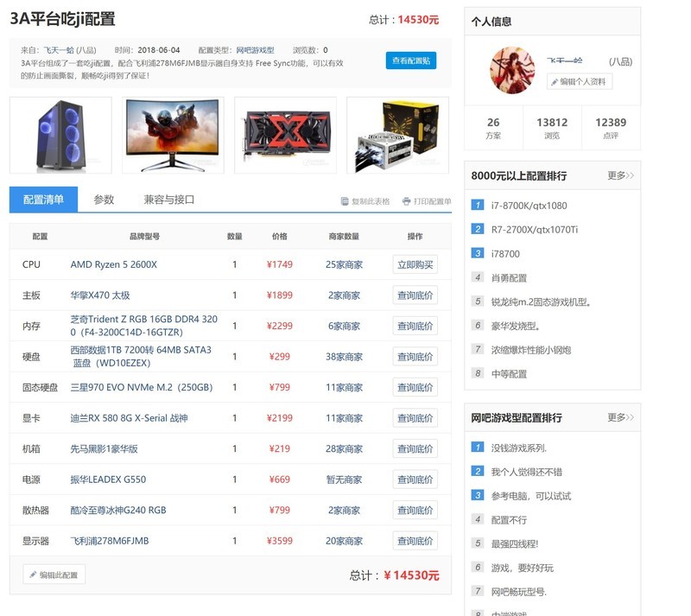Click the 编辑个人资料 button
This screenshot has height=616, width=691.
(580, 81)
